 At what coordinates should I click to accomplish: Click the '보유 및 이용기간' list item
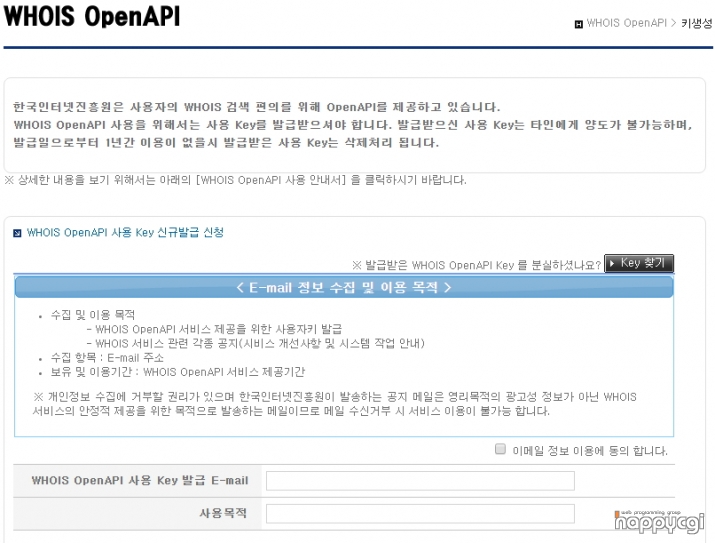(x=177, y=372)
